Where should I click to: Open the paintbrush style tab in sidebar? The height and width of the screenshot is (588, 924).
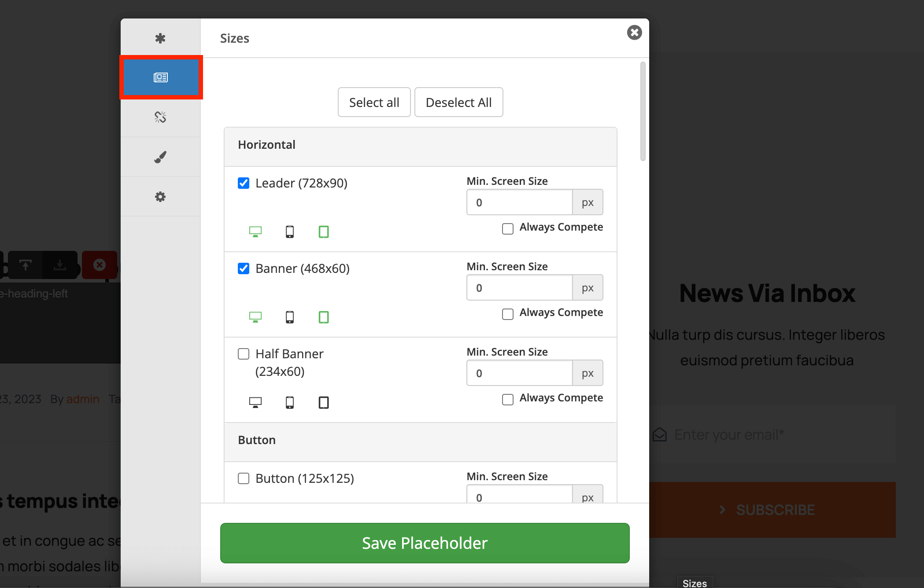[x=160, y=157]
